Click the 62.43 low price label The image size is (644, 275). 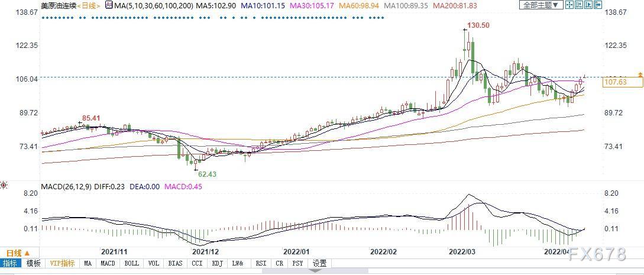(207, 174)
